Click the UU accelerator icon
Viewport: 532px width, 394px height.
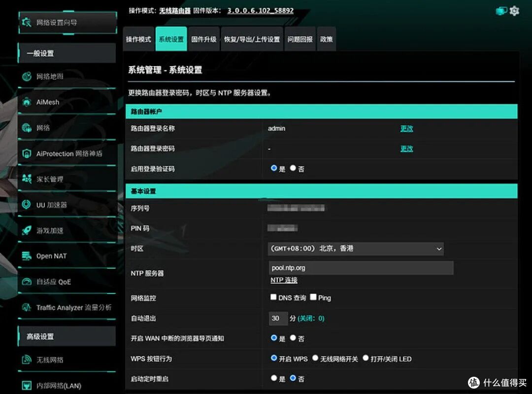point(27,205)
